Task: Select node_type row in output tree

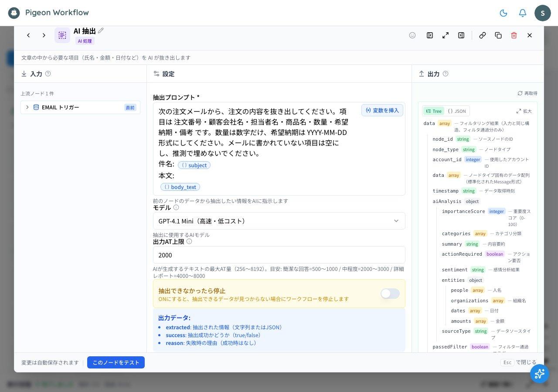Action: (471, 149)
